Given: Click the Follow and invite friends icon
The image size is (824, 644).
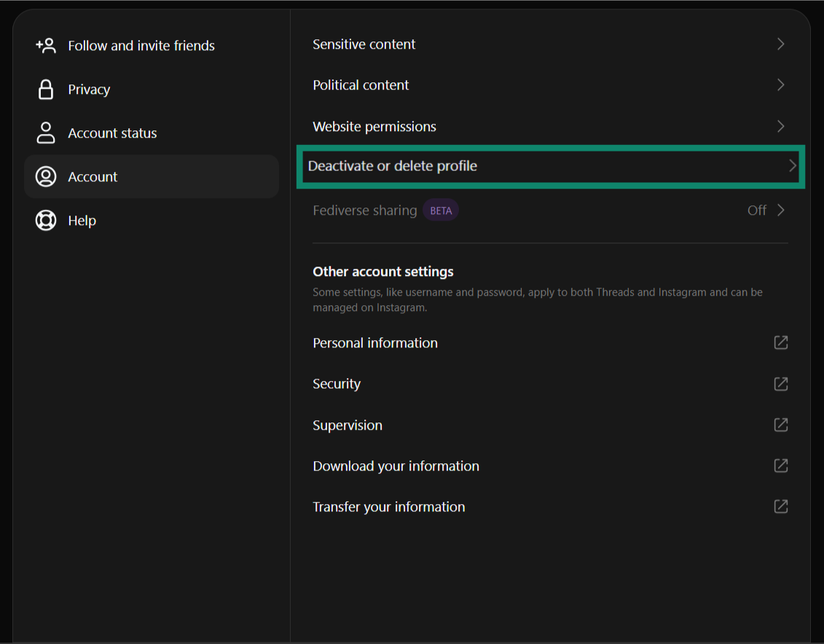Looking at the screenshot, I should coord(46,45).
